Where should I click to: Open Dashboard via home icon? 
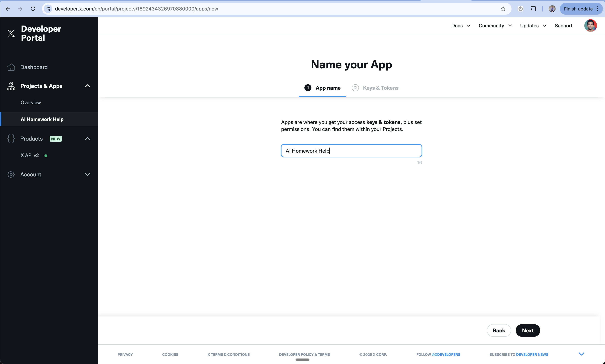[11, 67]
